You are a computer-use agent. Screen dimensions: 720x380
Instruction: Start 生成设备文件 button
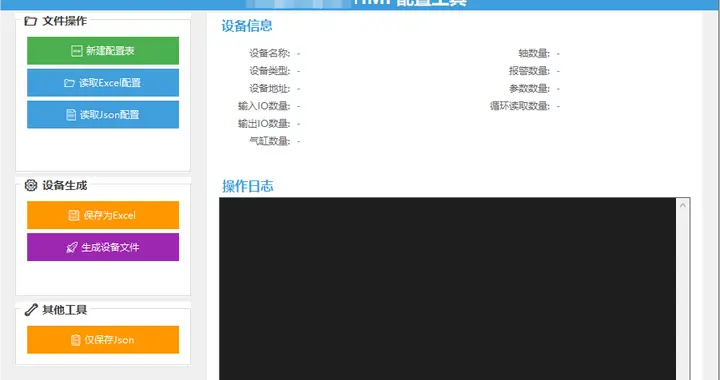point(103,247)
